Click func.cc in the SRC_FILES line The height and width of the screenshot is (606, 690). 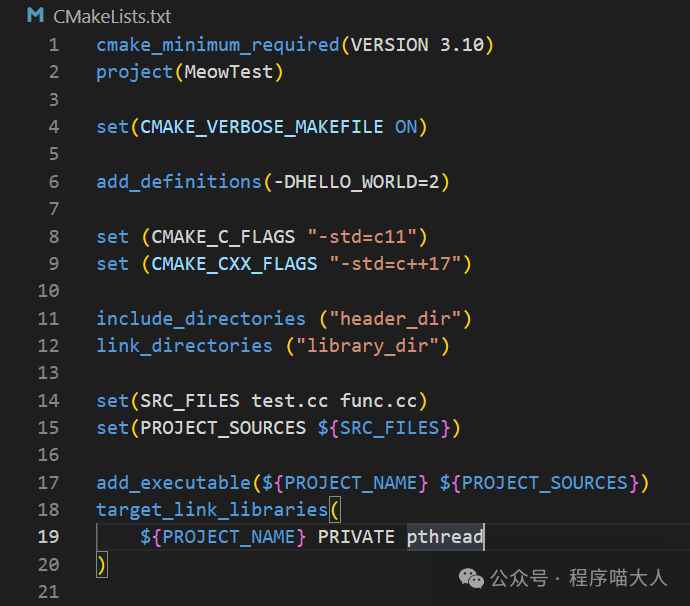383,400
